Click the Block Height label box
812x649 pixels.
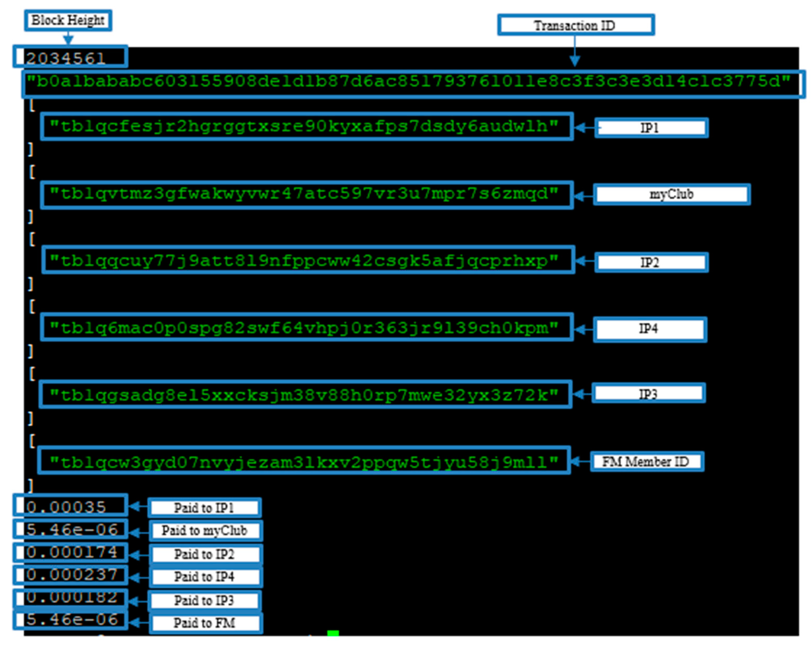tap(68, 20)
